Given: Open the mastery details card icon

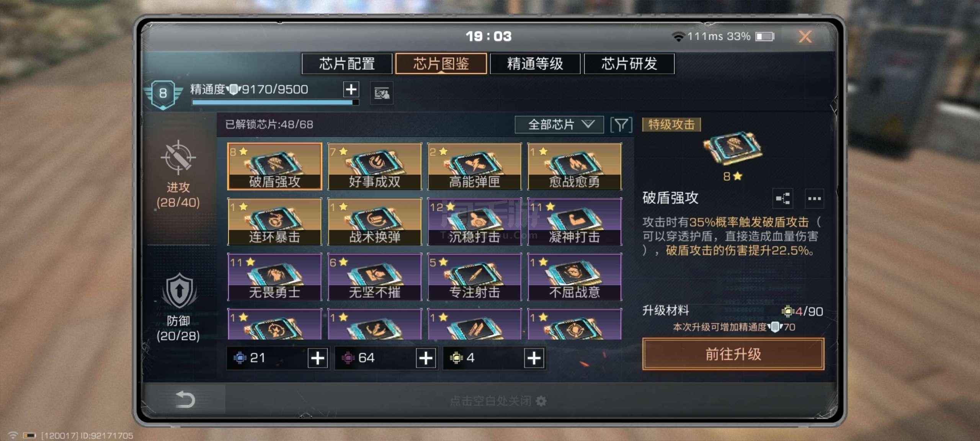Looking at the screenshot, I should (382, 93).
